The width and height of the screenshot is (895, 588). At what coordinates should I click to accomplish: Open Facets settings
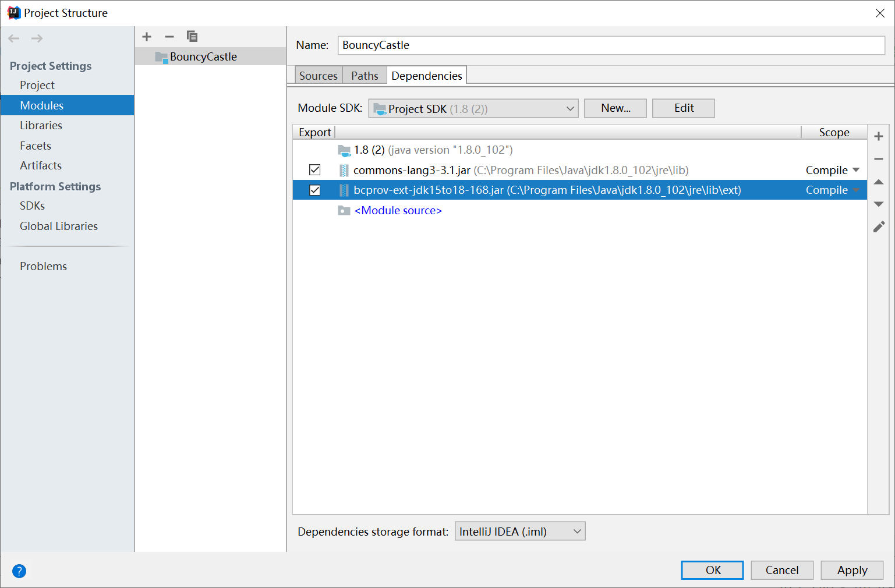pyautogui.click(x=36, y=146)
